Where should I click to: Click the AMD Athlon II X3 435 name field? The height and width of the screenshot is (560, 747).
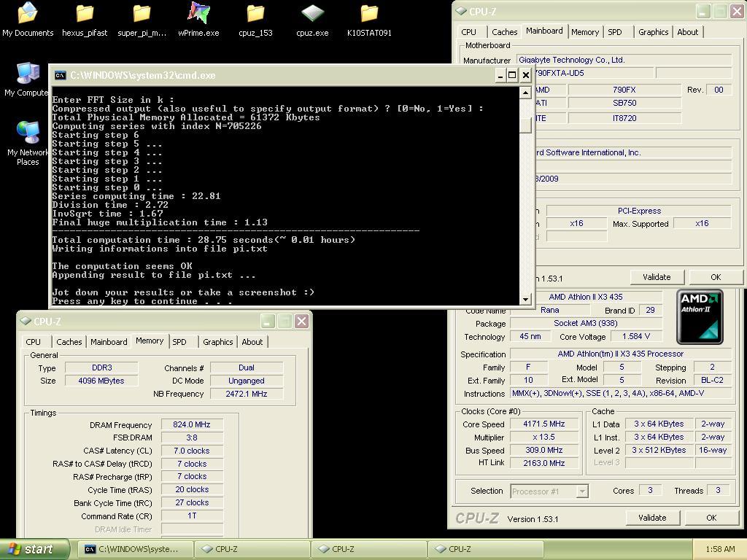[x=586, y=297]
